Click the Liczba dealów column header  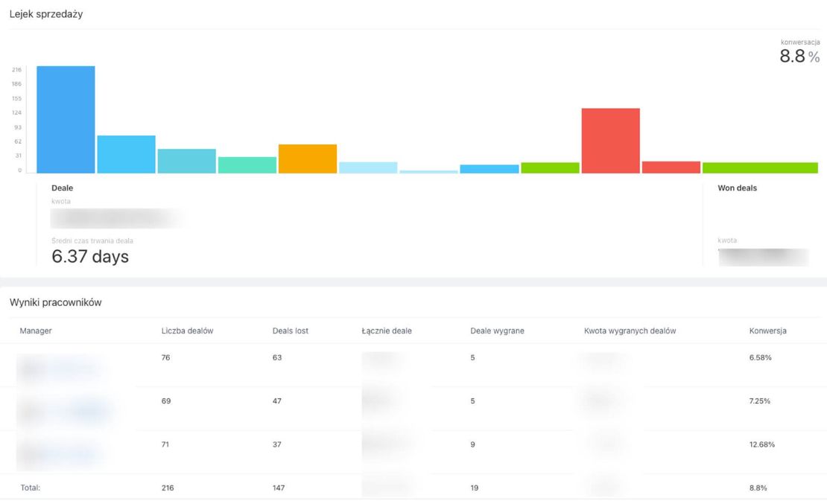click(187, 331)
